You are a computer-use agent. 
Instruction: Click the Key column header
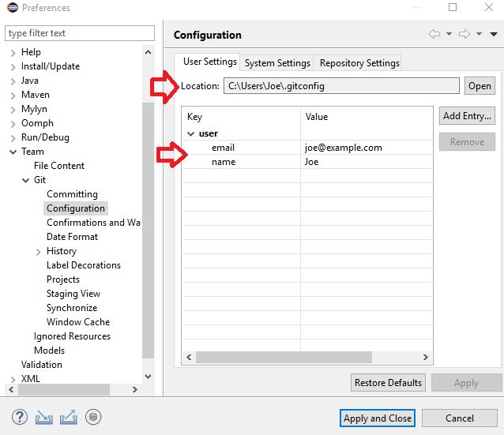point(242,117)
